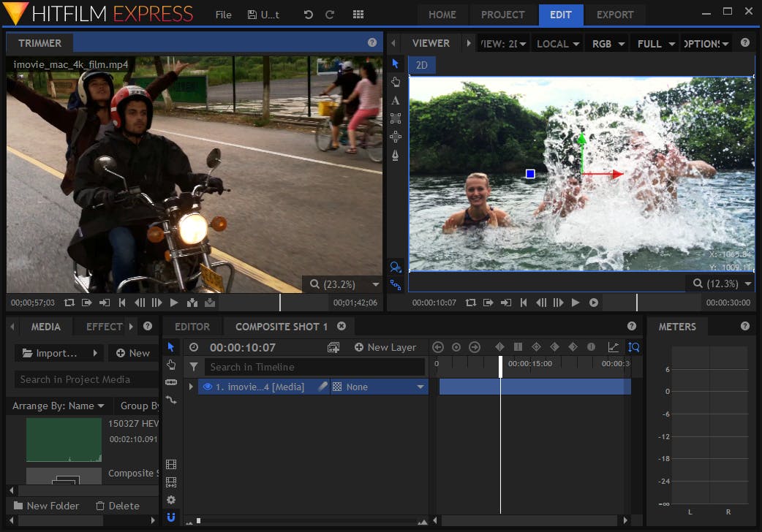Screen dimensions: 762x532
Task: Click the Import button in Media panel
Action: tap(50, 353)
